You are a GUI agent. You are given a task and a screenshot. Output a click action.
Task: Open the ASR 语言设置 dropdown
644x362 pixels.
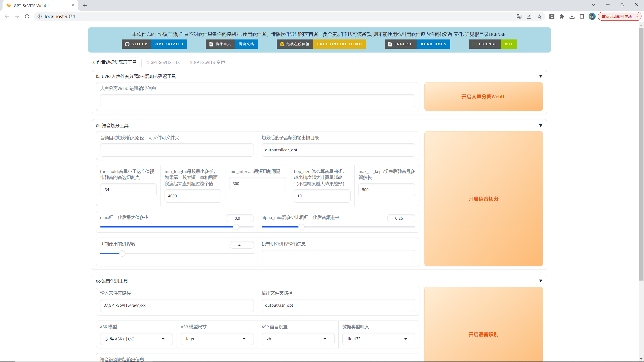(298, 339)
